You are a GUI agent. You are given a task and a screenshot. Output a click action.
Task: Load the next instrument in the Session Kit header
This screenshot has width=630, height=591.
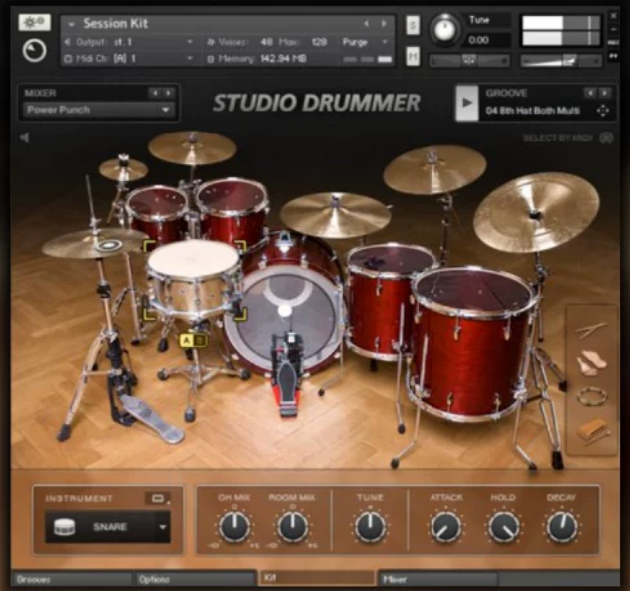[x=384, y=24]
